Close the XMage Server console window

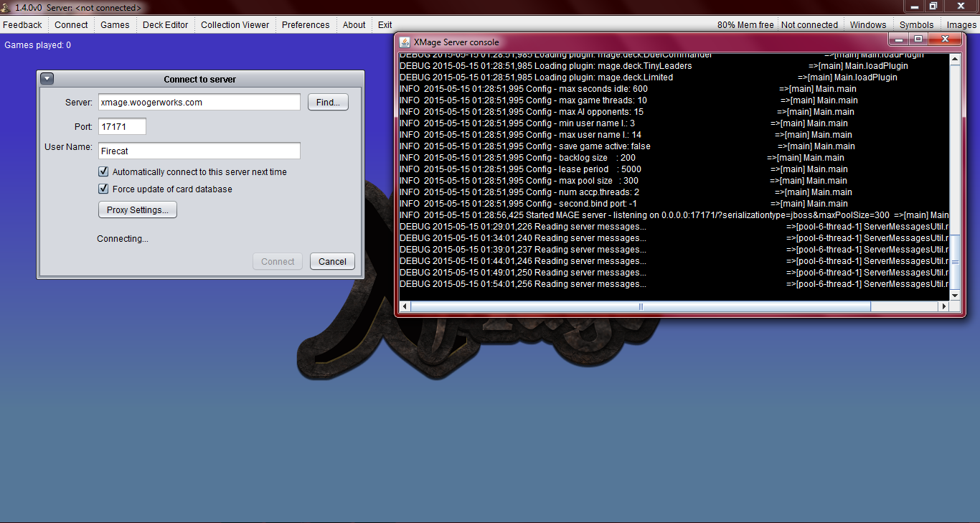[x=945, y=39]
